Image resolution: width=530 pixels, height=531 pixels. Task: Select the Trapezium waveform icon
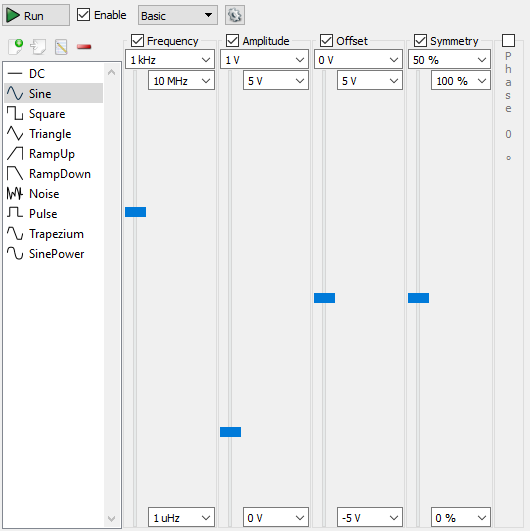(15, 233)
